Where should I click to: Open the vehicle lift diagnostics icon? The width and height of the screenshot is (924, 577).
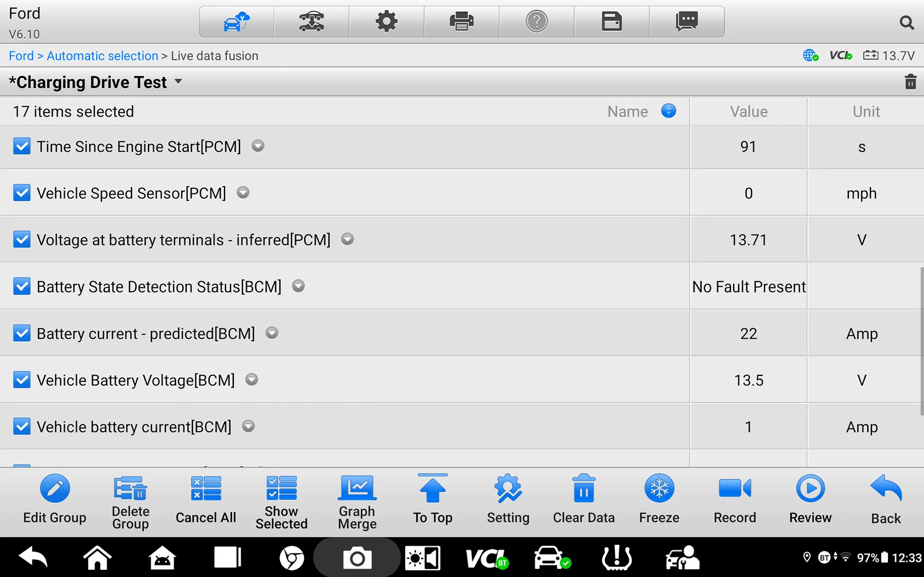pyautogui.click(x=311, y=22)
